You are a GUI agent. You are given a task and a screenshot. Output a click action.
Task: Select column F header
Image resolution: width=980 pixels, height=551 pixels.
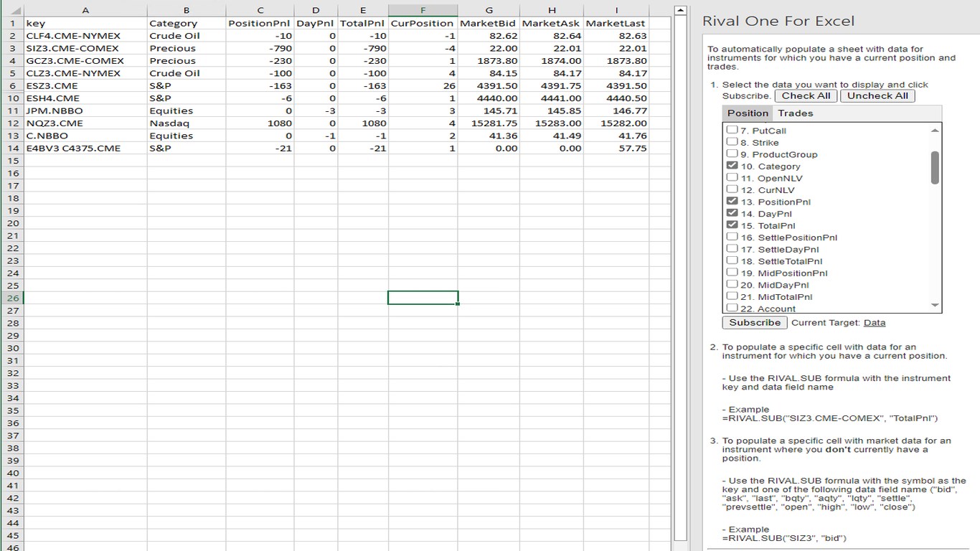click(x=423, y=11)
